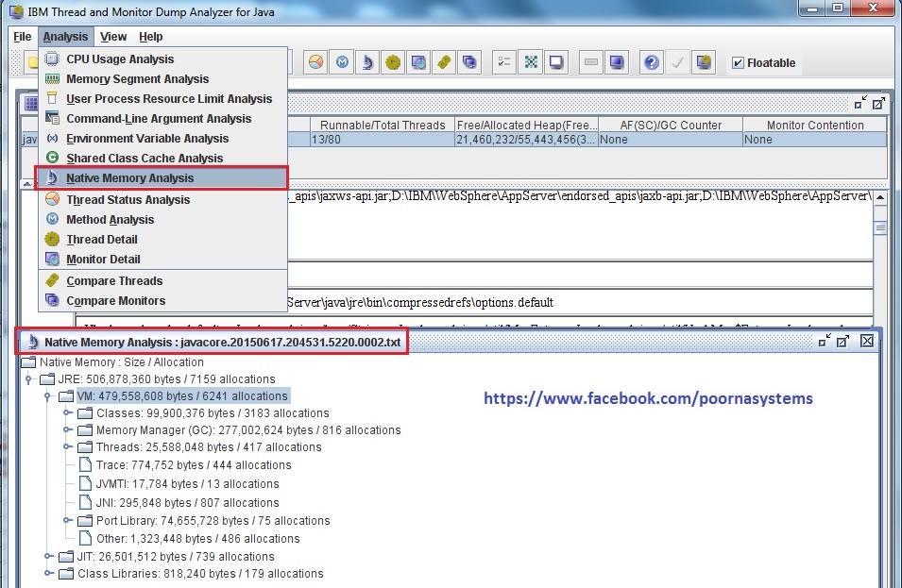Select 'Trace: 774,752 bytes' tree row
The width and height of the screenshot is (902, 588).
[x=185, y=465]
